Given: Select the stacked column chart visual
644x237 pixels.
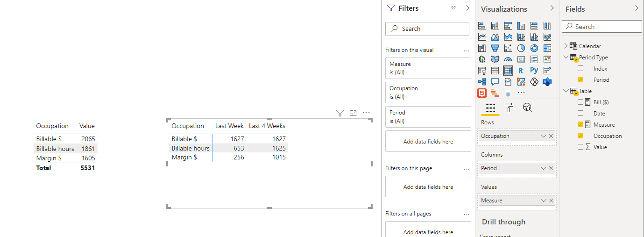Looking at the screenshot, I should (495, 26).
